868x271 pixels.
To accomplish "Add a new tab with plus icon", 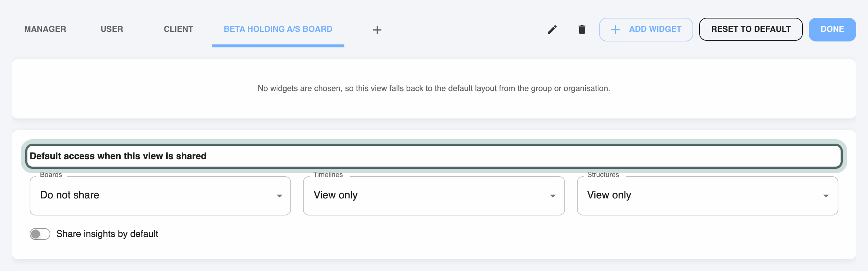I will click(377, 30).
